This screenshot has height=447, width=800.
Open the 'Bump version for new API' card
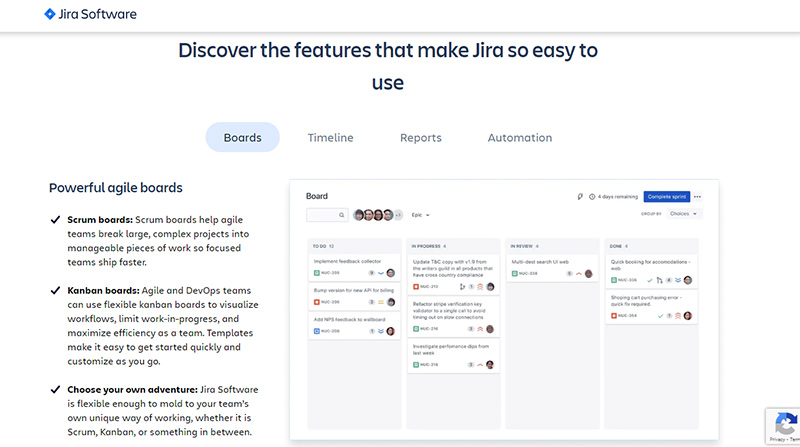coord(354,296)
